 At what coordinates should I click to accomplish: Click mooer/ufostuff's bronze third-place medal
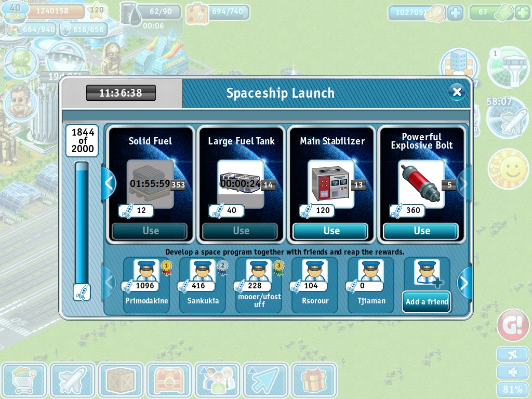[278, 268]
